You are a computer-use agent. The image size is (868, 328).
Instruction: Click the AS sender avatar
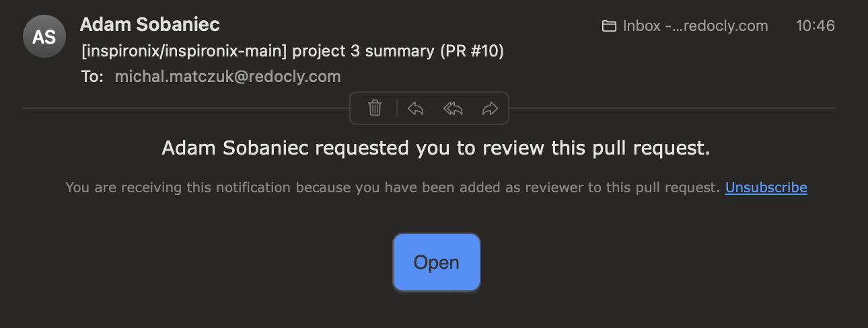click(44, 36)
